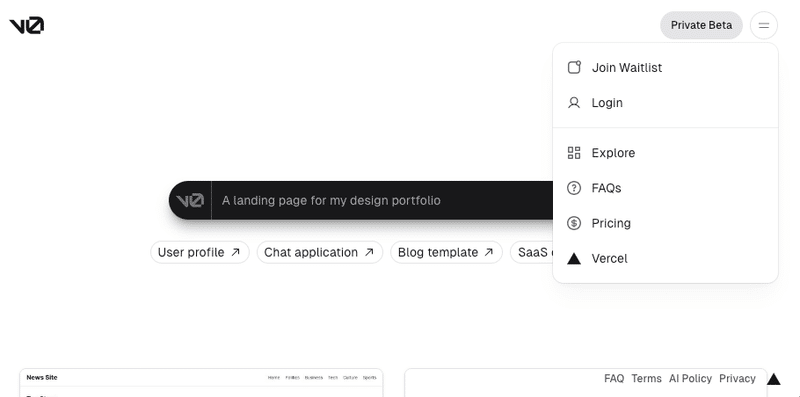This screenshot has width=800, height=397.
Task: Open the AI Policy footer link
Action: pyautogui.click(x=690, y=379)
